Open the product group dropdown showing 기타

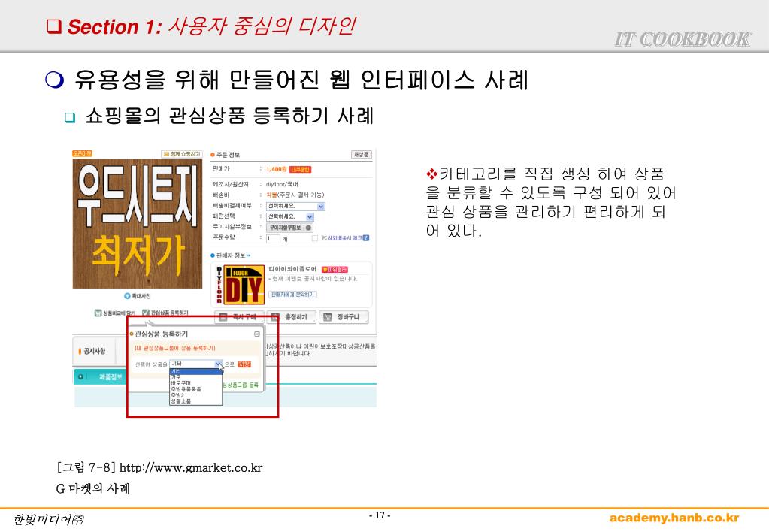pos(195,364)
